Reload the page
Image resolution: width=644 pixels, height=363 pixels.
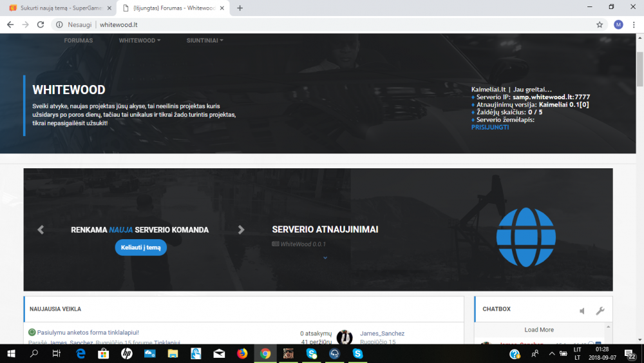pos(40,25)
